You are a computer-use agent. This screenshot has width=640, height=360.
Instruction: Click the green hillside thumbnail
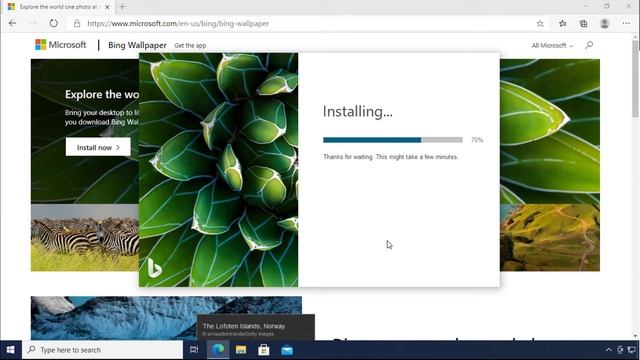550,238
